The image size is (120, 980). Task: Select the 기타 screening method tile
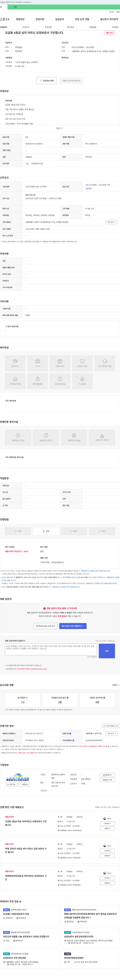click(102, 531)
